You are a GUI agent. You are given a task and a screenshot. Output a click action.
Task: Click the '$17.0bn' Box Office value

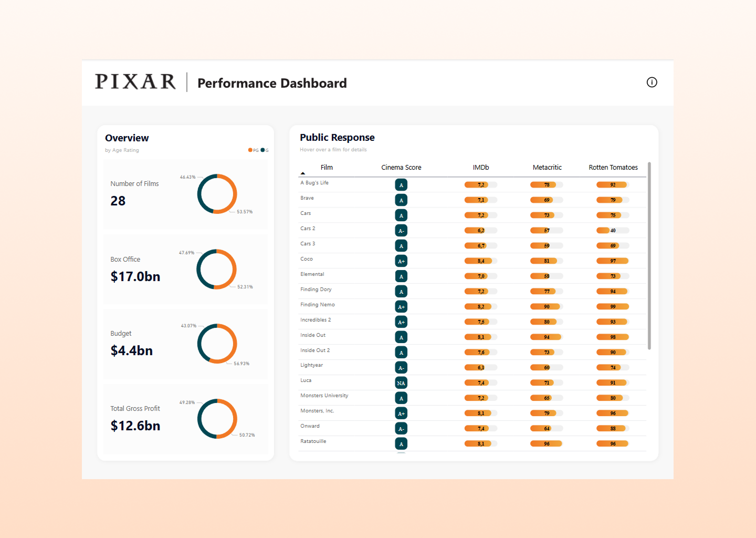(x=135, y=277)
